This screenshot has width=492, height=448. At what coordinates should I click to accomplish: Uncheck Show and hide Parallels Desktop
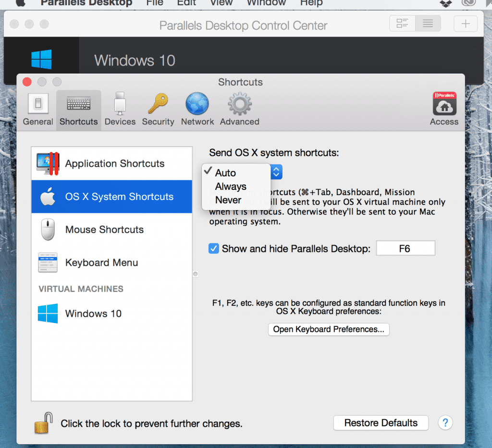pyautogui.click(x=213, y=249)
